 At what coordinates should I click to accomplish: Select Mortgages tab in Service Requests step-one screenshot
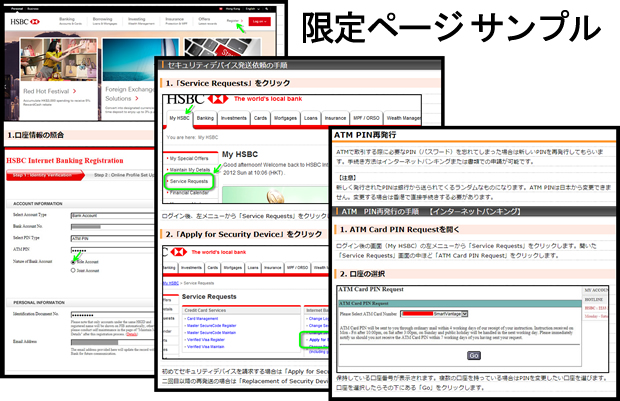(285, 118)
